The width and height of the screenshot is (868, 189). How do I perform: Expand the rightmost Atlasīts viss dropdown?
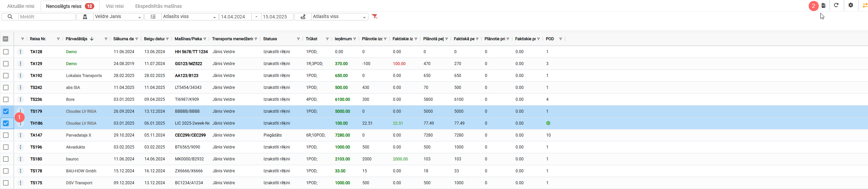(x=339, y=17)
